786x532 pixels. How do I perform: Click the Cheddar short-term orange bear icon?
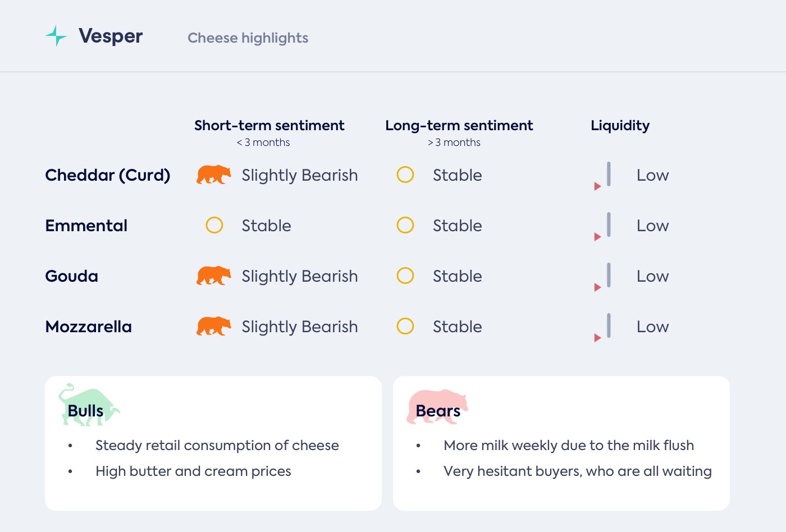[x=213, y=175]
